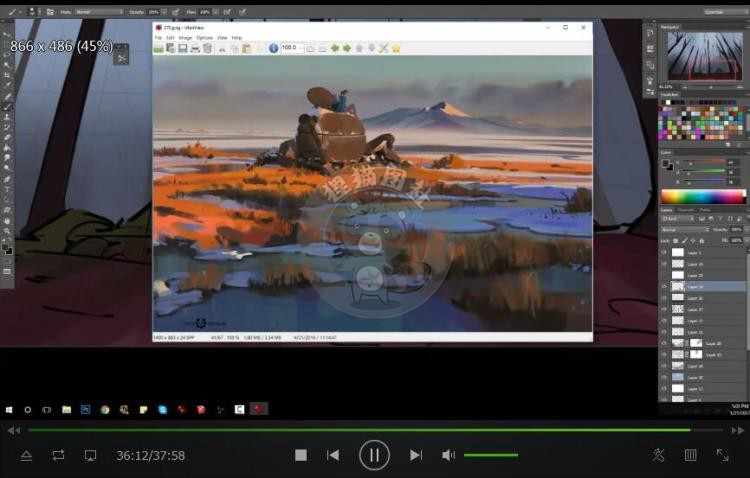This screenshot has height=478, width=750.
Task: Click the 100.0 zoom field in viewer
Action: pos(291,47)
